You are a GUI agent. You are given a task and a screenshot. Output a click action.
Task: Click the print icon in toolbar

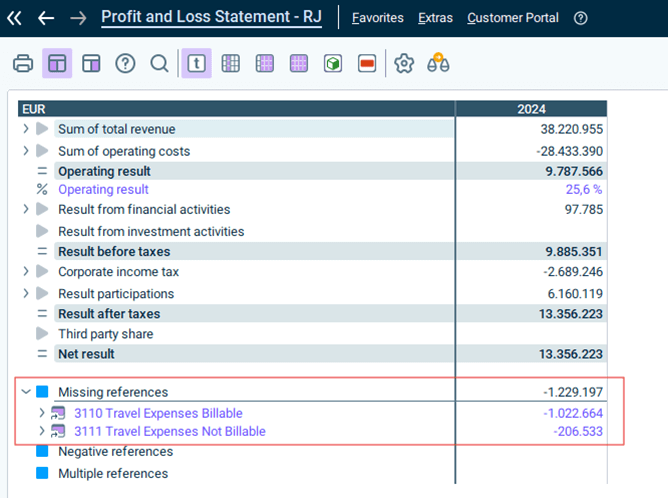[x=23, y=63]
